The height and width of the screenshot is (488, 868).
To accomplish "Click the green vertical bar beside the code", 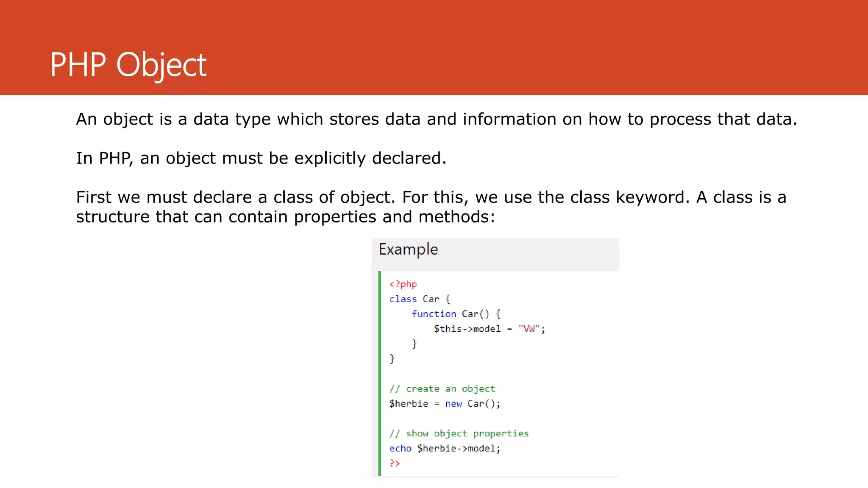I will click(380, 373).
